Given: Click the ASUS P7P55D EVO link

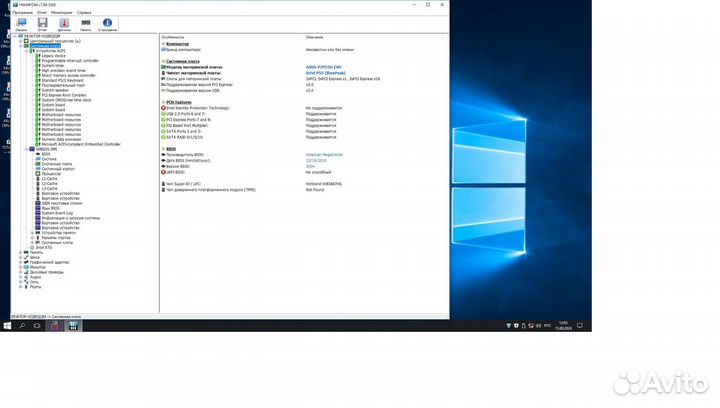Looking at the screenshot, I should click(x=323, y=67).
